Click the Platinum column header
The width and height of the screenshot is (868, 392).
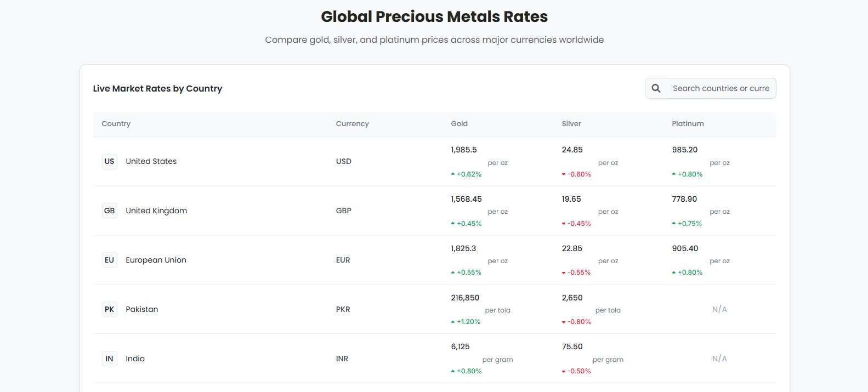688,124
